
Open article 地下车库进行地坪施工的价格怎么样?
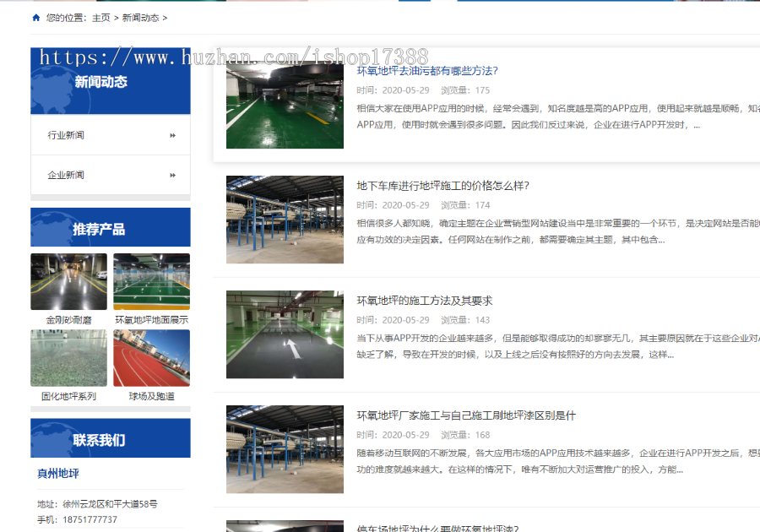tap(443, 186)
